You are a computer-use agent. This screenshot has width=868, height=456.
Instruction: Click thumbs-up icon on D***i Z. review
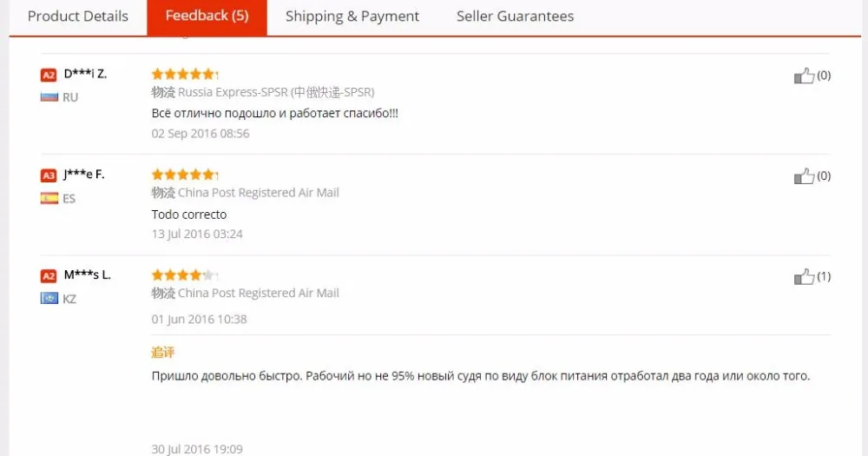[805, 76]
